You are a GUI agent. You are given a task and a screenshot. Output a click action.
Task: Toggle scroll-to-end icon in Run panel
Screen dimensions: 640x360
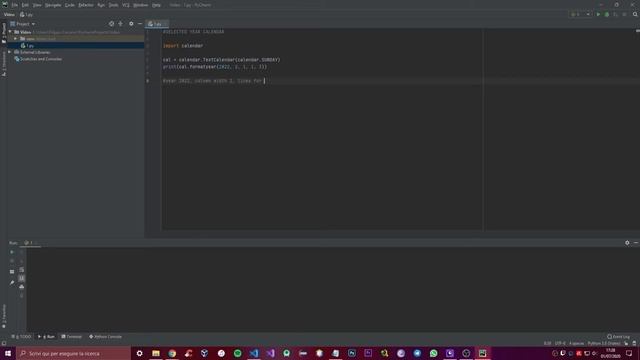[x=22, y=278]
